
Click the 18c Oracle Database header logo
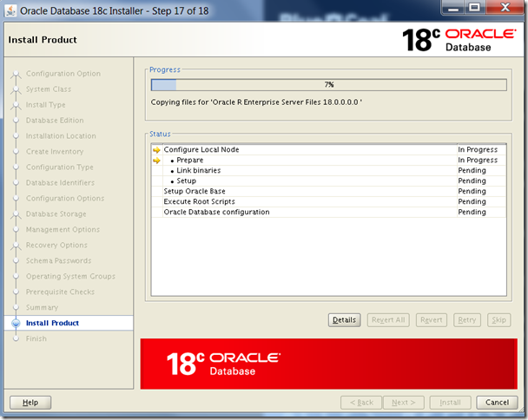tap(459, 40)
